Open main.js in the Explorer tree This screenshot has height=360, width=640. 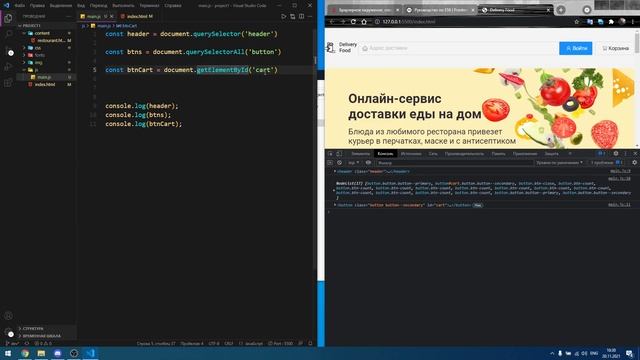45,77
